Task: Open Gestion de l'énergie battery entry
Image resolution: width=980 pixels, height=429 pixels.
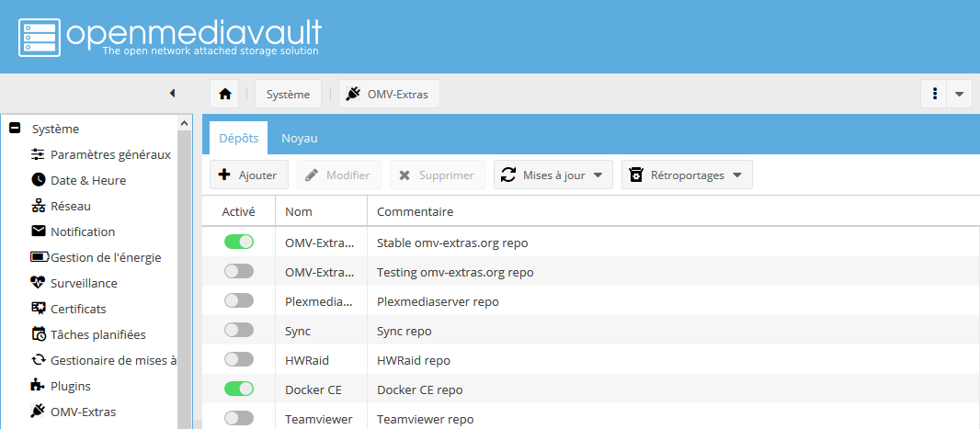Action: coord(105,257)
